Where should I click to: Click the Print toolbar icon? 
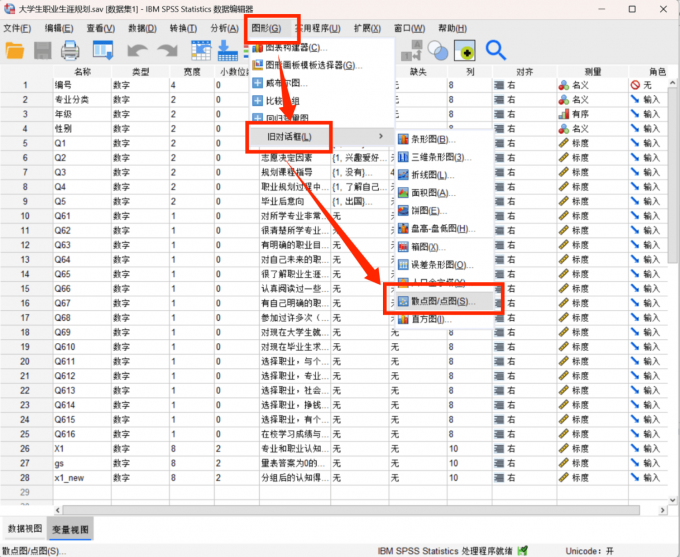tap(71, 50)
